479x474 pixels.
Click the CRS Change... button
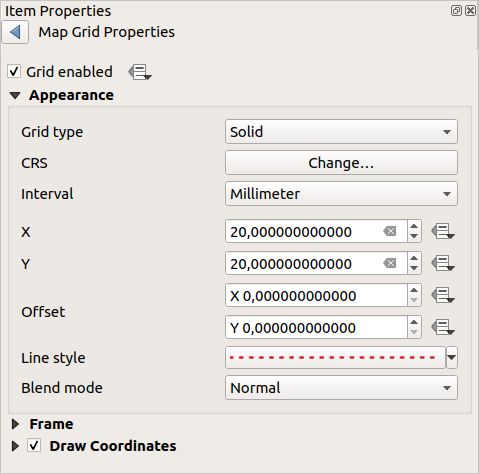(x=341, y=163)
